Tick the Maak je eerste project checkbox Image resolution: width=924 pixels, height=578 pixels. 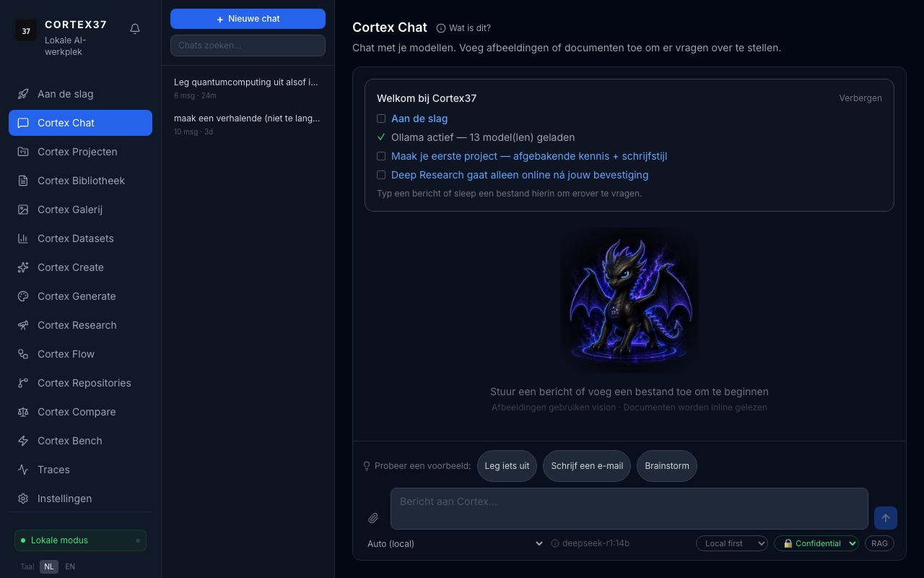pos(381,156)
